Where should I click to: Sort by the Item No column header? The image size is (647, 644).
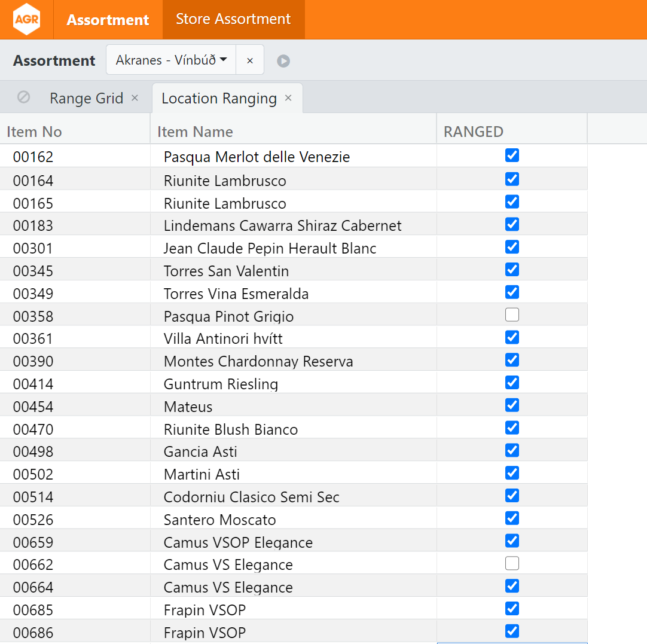(35, 132)
